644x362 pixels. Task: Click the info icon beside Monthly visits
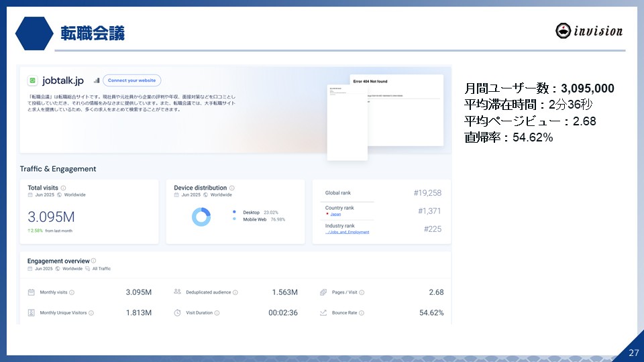[x=72, y=293]
